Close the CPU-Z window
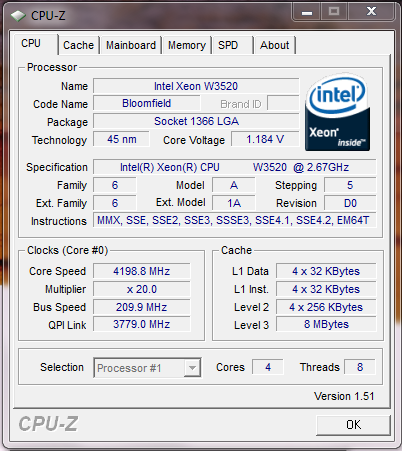 (371, 13)
